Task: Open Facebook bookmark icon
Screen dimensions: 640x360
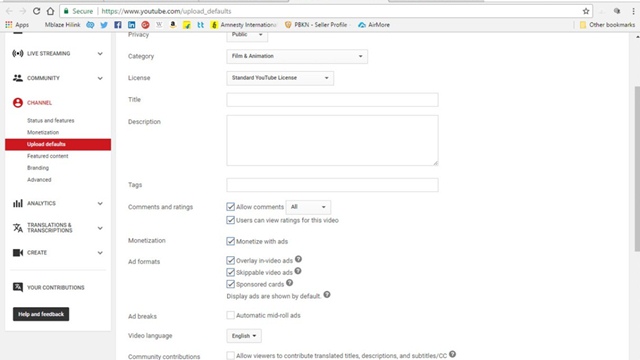Action: click(x=118, y=25)
